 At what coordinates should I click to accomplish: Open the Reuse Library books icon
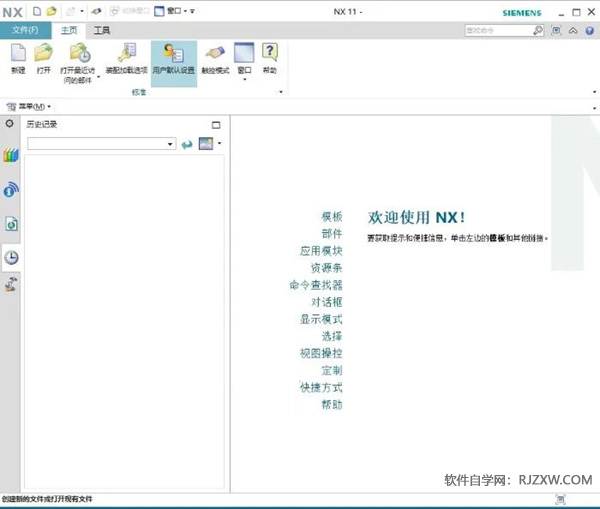(11, 155)
